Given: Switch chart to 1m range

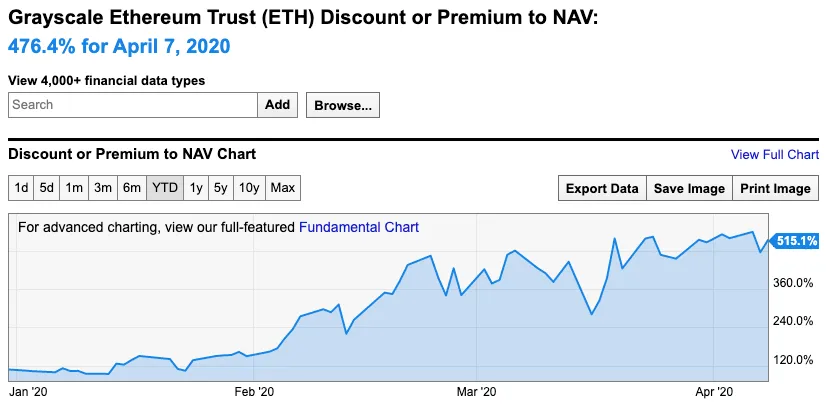Looking at the screenshot, I should tap(74, 188).
